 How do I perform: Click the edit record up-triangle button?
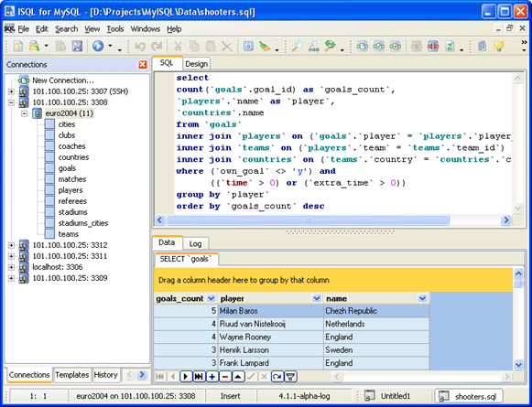click(238, 377)
